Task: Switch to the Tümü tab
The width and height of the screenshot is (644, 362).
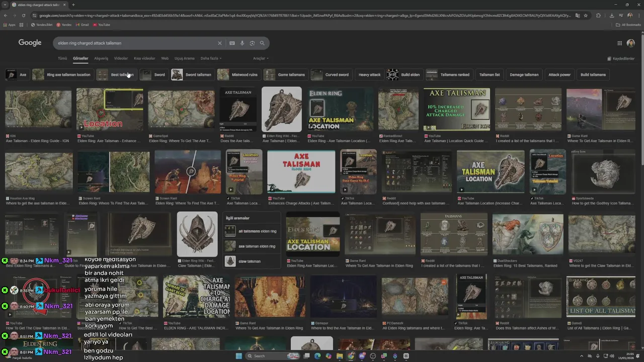Action: (x=62, y=58)
